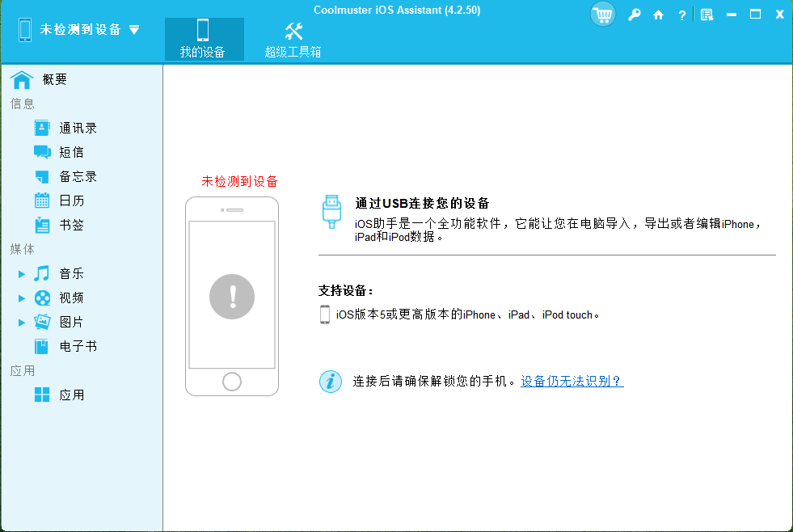Image resolution: width=793 pixels, height=532 pixels.
Task: Select the 概要 overview entry
Action: pos(55,79)
